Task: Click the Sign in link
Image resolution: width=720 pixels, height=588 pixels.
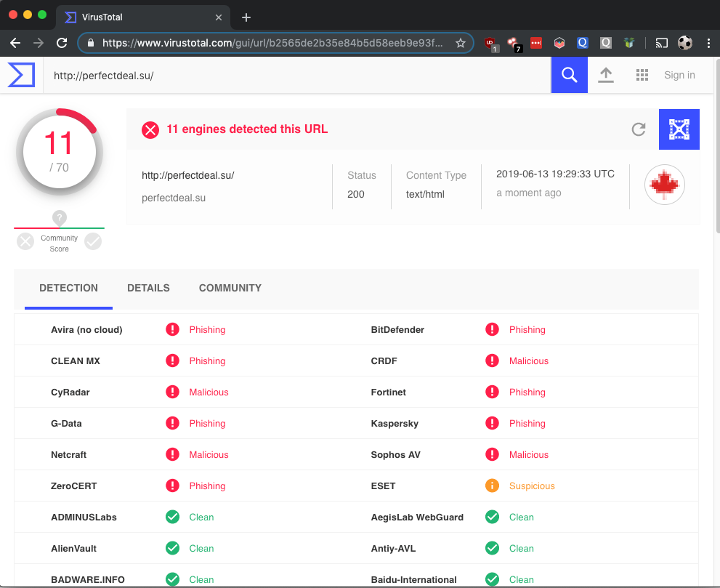Action: coord(679,75)
